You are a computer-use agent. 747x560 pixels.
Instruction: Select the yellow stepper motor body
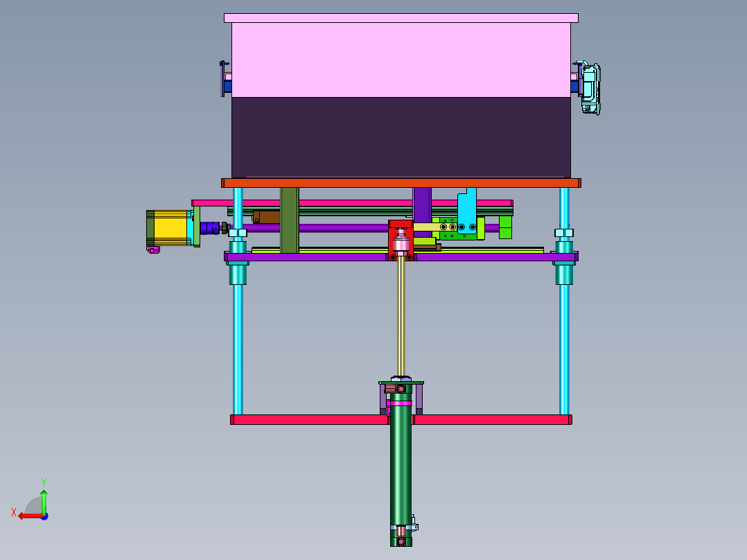point(170,229)
